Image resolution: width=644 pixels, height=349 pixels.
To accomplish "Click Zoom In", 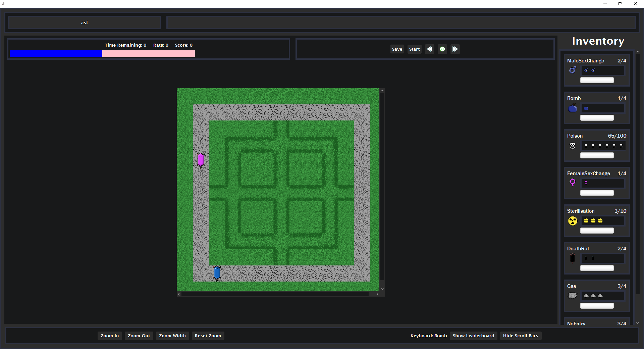I will [x=110, y=336].
